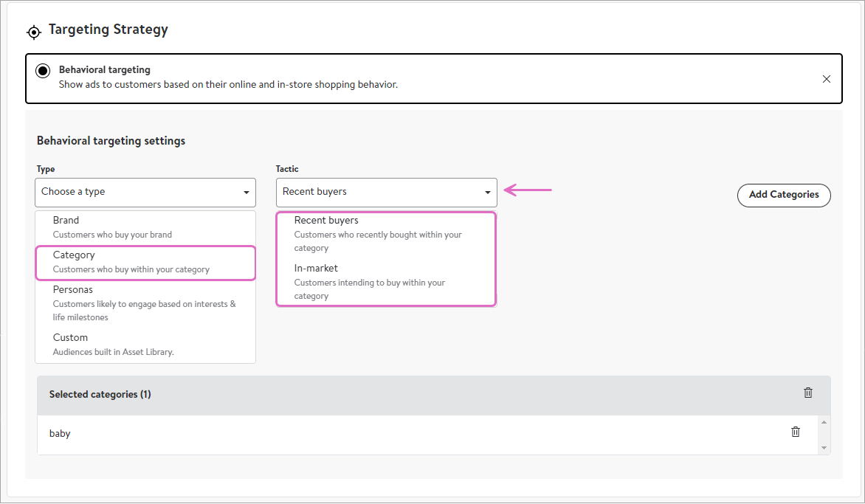Viewport: 865px width, 504px height.
Task: Open the Type dropdown
Action: [145, 192]
